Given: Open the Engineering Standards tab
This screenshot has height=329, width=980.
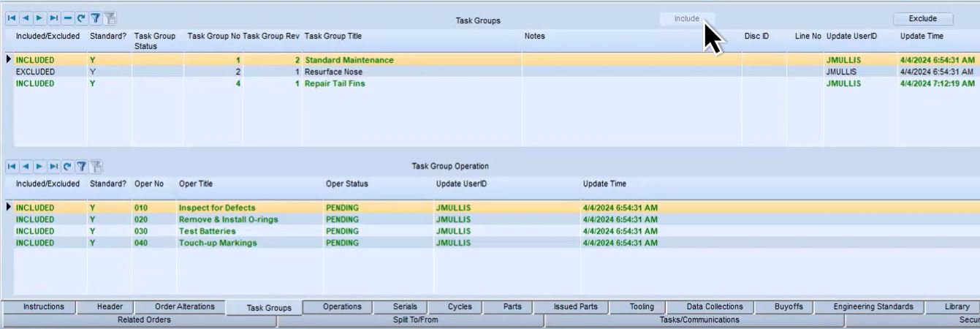Looking at the screenshot, I should coord(873,306).
